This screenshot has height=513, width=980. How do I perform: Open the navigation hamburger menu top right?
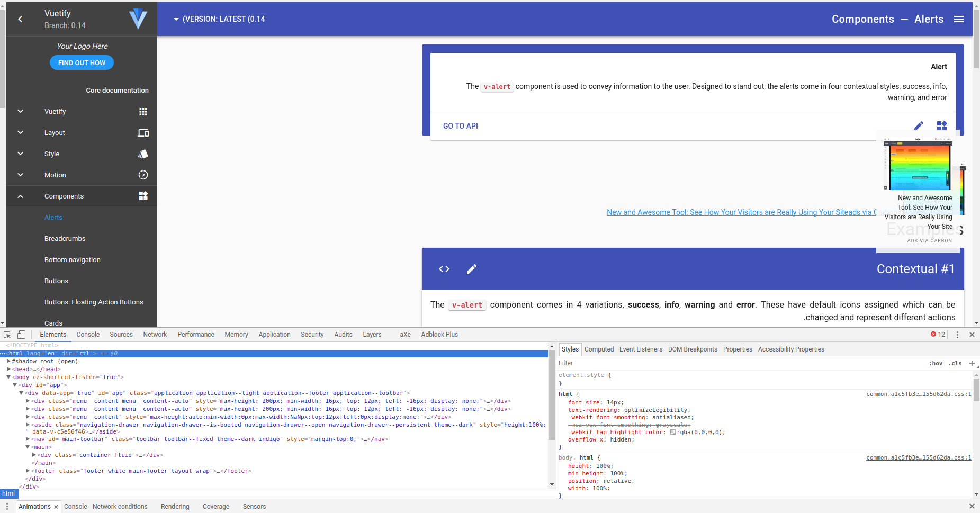(959, 19)
